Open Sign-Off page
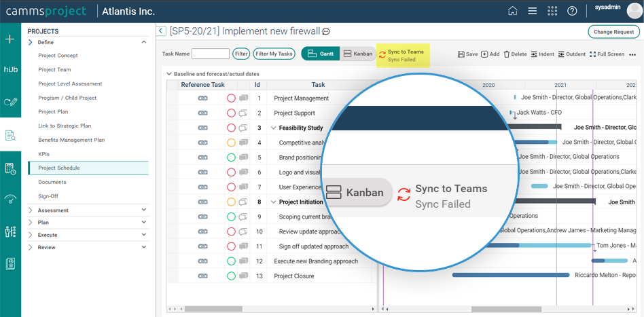Image resolution: width=644 pixels, height=317 pixels. 48,196
